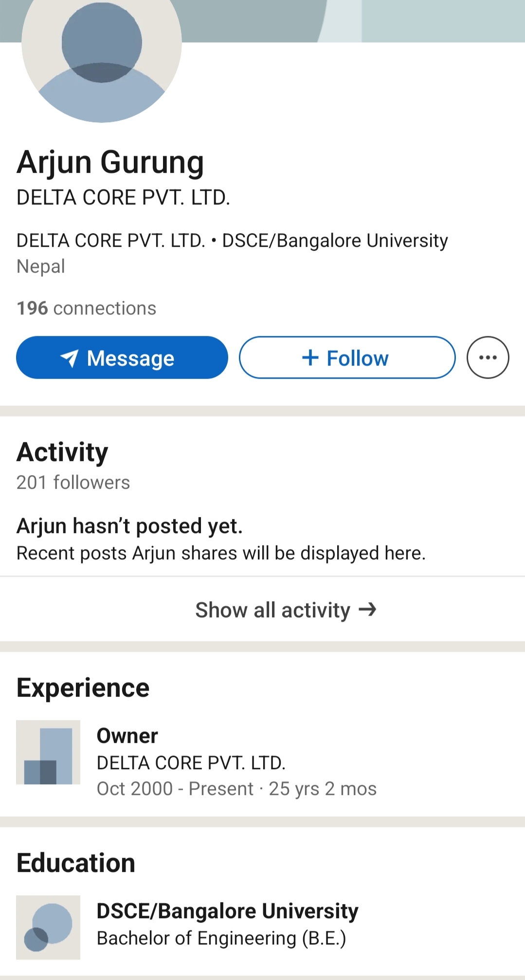The width and height of the screenshot is (525, 980).
Task: View the 196 connections list
Action: point(87,308)
